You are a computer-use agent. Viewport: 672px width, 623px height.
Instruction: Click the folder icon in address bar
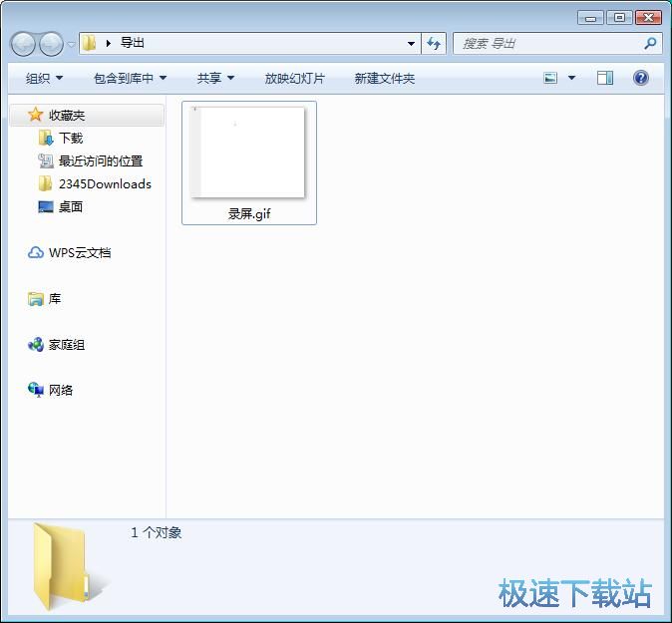89,43
